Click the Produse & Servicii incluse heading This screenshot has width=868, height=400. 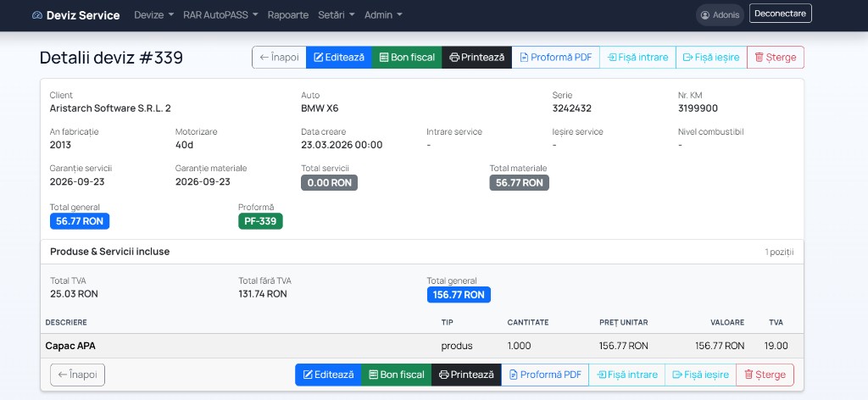click(x=109, y=251)
